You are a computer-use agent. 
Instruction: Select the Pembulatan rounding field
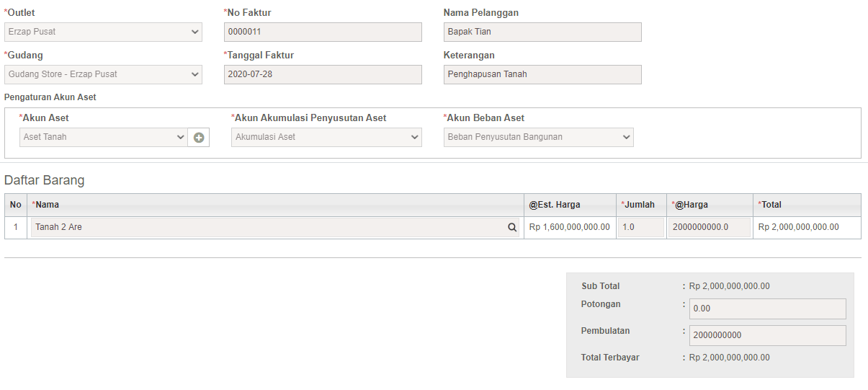click(x=768, y=335)
